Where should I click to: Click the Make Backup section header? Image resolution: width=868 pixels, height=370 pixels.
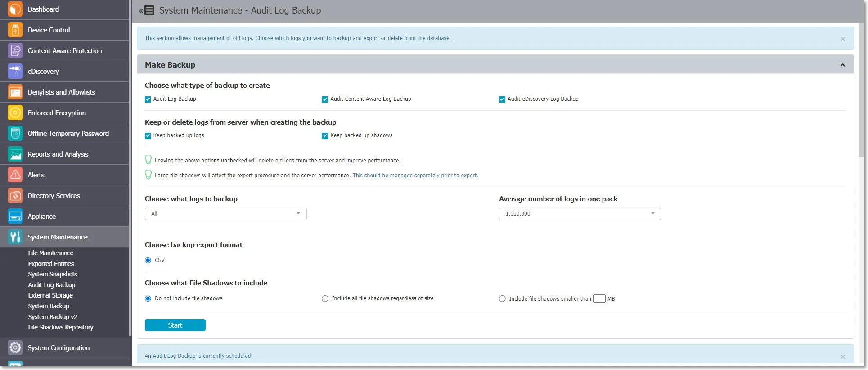click(495, 65)
